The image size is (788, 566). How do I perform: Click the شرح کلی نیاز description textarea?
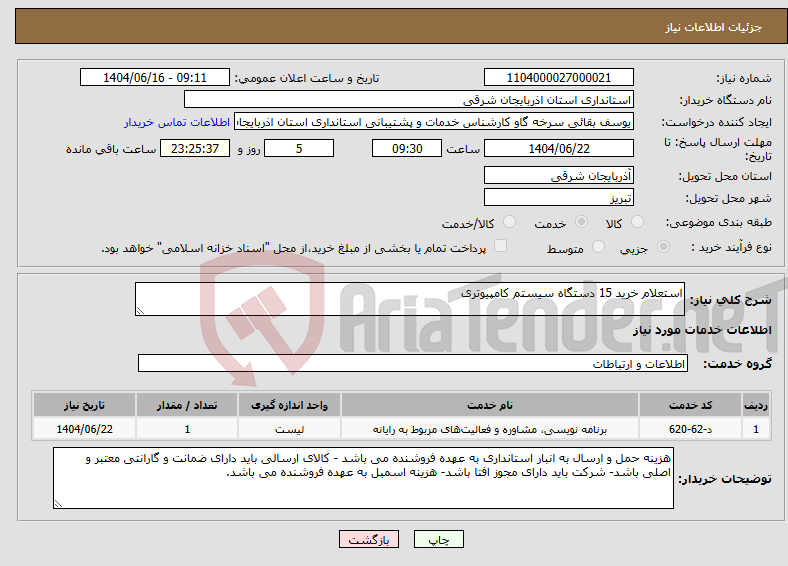pyautogui.click(x=410, y=299)
